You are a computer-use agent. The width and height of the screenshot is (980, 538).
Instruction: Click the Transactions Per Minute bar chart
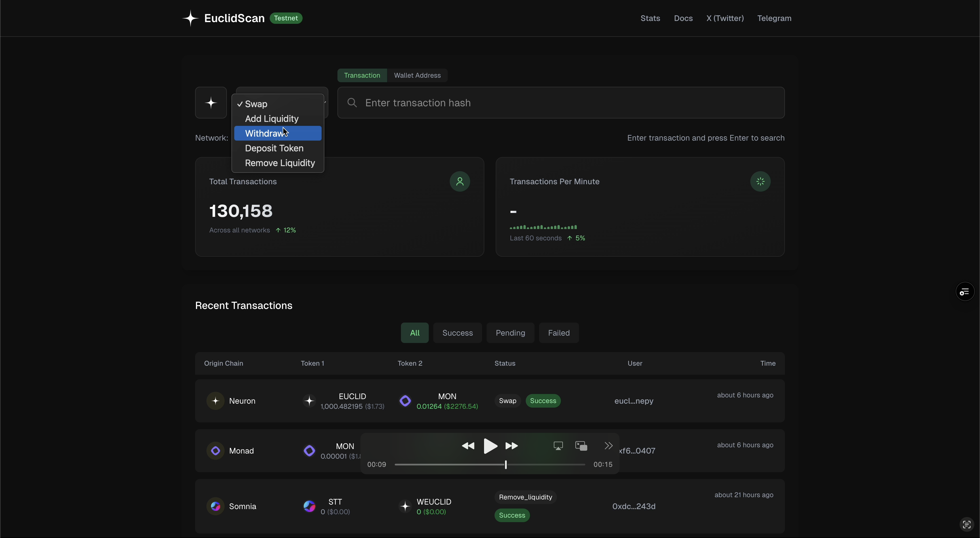543,227
